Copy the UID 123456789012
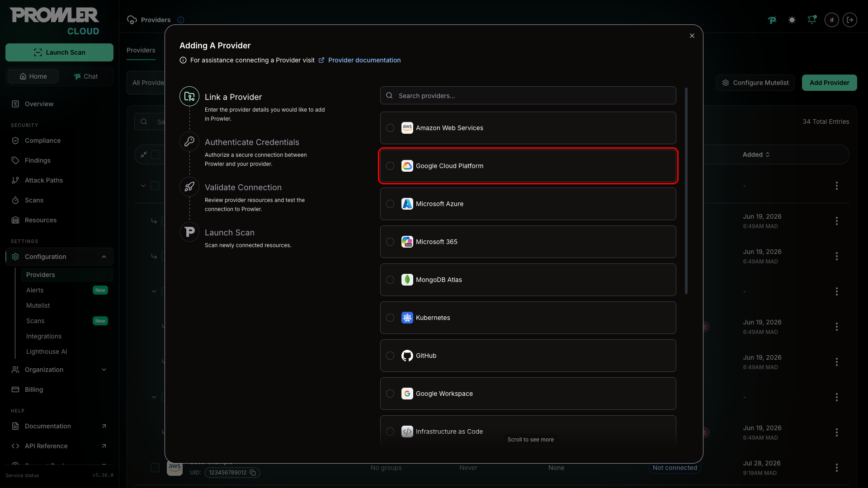868x488 pixels. pos(253,473)
